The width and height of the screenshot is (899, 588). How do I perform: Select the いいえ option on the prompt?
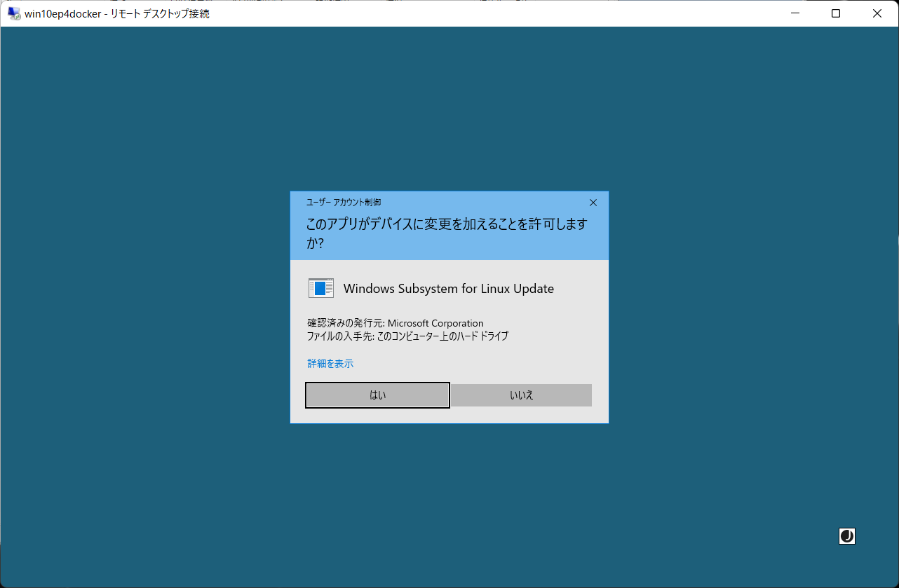520,395
